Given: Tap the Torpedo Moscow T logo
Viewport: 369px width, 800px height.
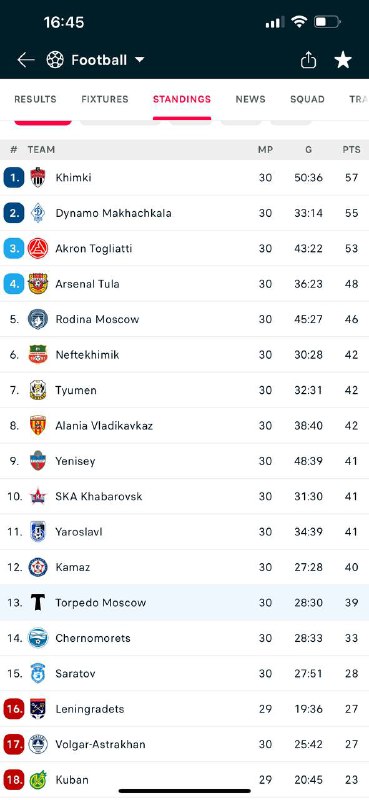Looking at the screenshot, I should [38, 603].
